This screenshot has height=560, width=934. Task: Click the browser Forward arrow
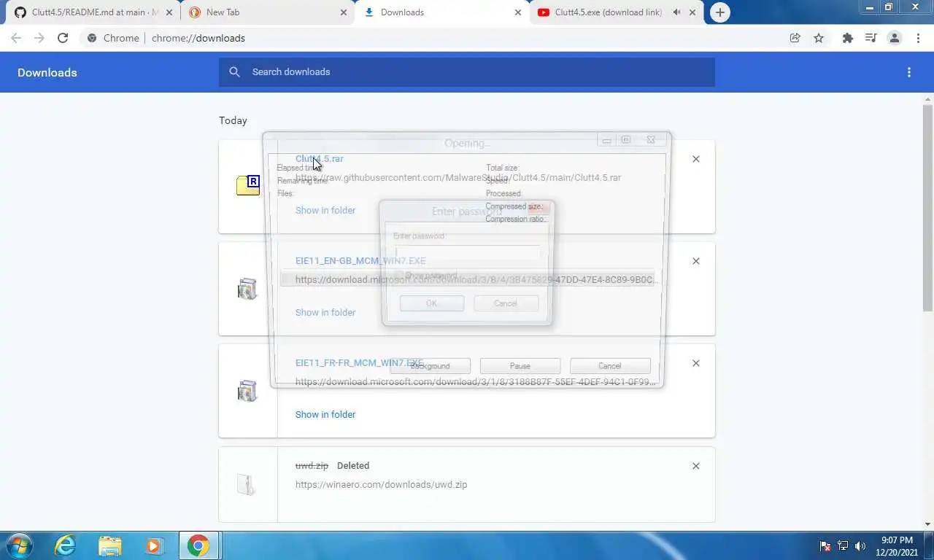coord(39,38)
